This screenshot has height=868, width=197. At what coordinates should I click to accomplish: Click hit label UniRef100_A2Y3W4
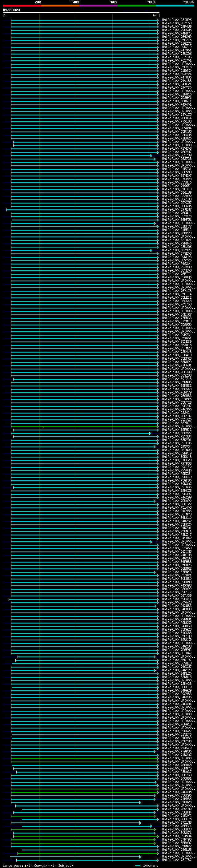click(x=176, y=436)
